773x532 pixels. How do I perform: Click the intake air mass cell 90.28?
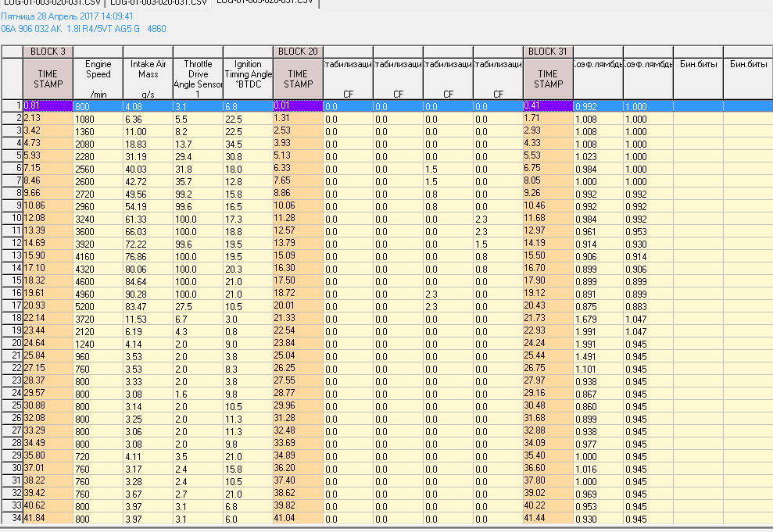pos(148,292)
